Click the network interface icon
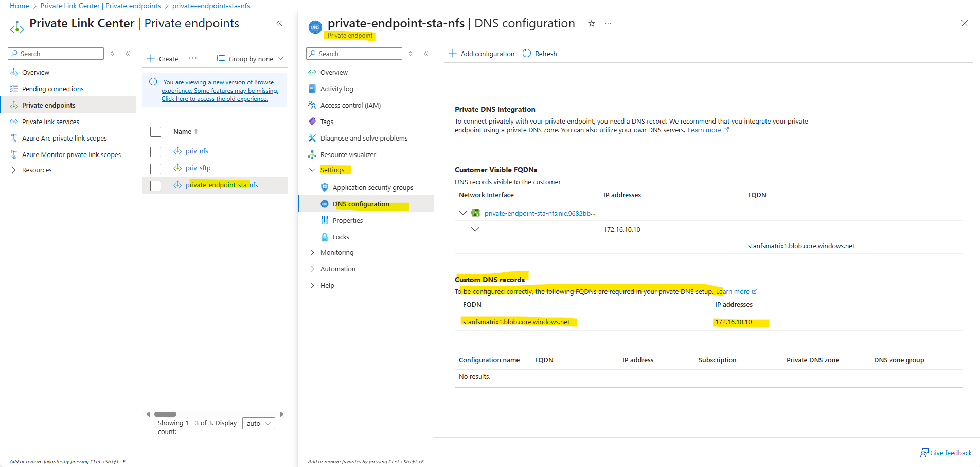Viewport: 980px width, 467px height. click(x=476, y=213)
